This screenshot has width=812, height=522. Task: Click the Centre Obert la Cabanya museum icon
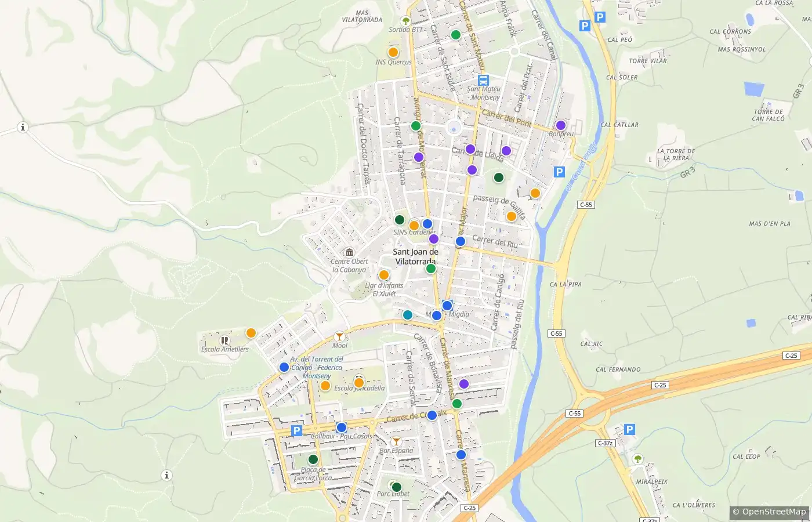click(349, 252)
